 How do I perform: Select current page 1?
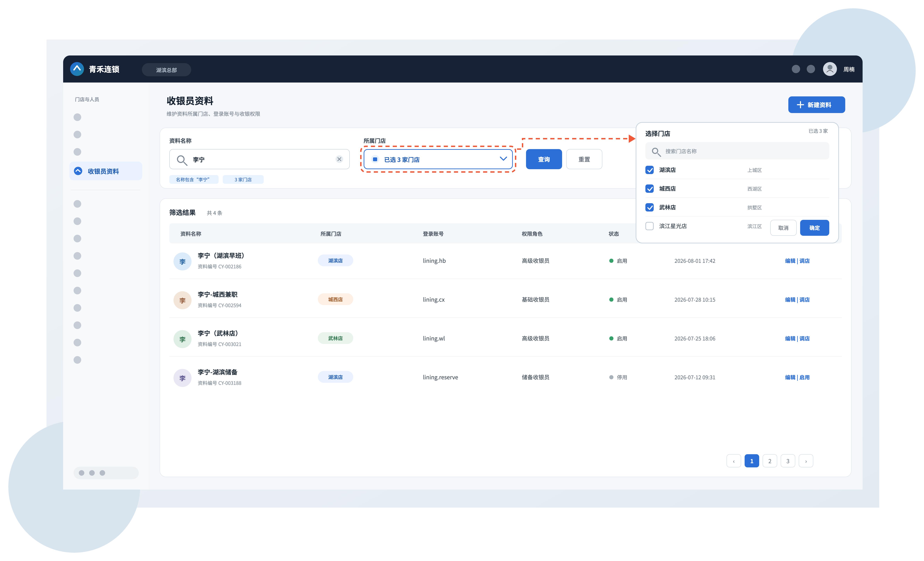tap(752, 461)
